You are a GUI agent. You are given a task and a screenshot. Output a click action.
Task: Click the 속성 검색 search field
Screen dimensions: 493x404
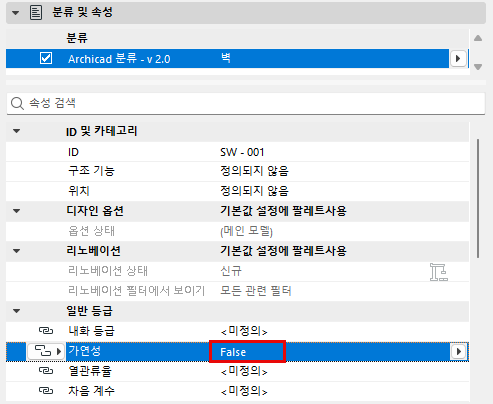pos(246,103)
